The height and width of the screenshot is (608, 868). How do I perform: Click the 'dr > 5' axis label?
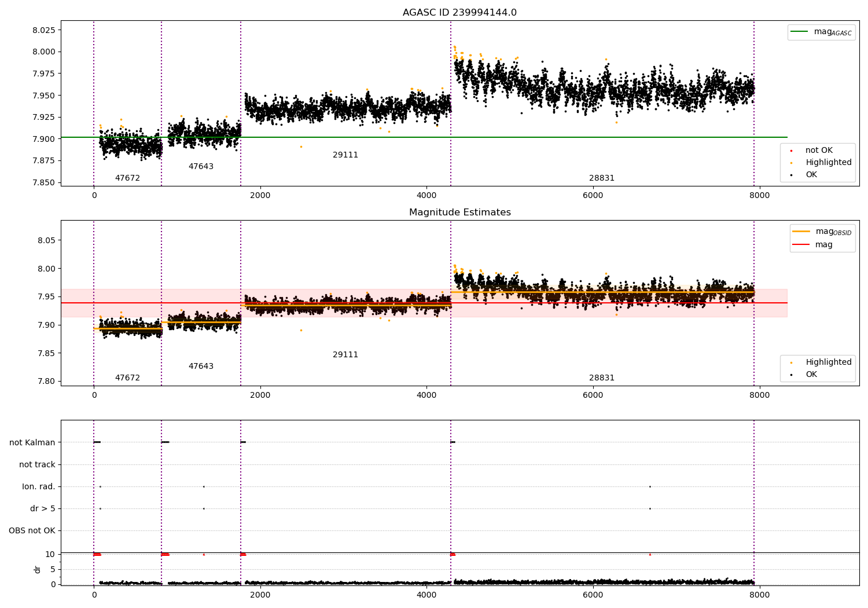coord(43,508)
